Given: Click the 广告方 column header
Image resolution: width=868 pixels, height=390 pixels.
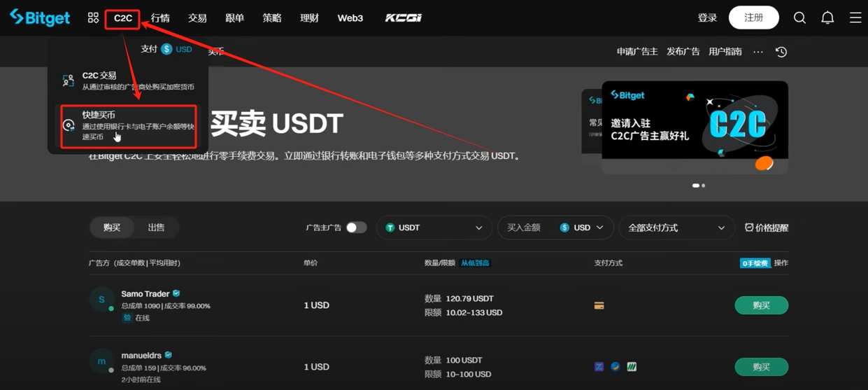Looking at the screenshot, I should point(134,263).
